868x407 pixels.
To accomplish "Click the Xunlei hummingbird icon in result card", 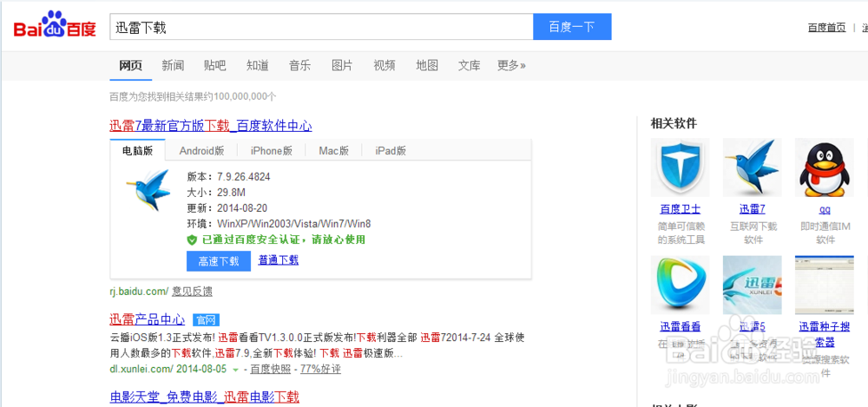I will [148, 190].
